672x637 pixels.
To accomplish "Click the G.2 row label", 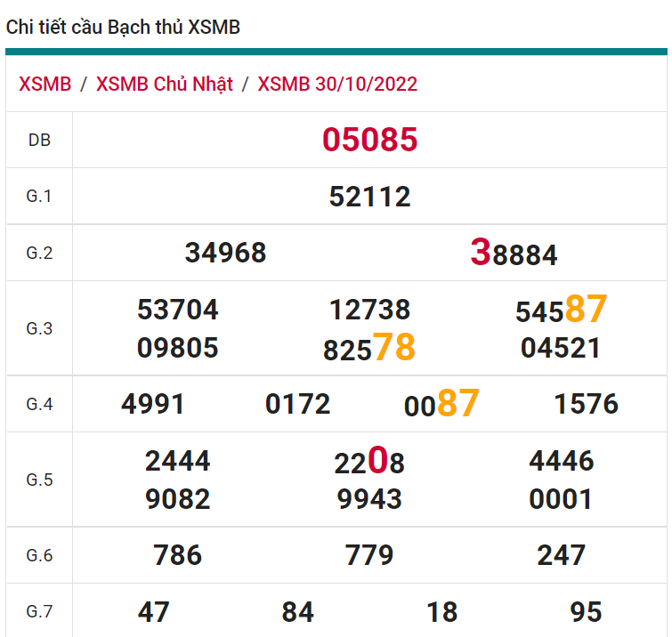I will pyautogui.click(x=39, y=253).
